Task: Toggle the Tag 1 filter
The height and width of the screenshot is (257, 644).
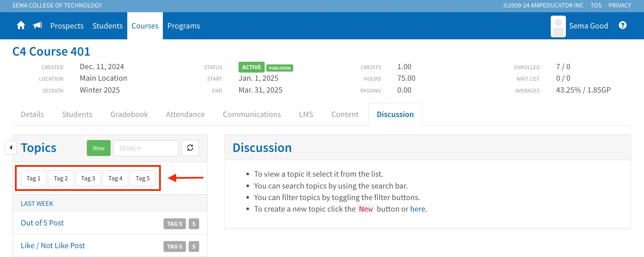Action: tap(33, 178)
